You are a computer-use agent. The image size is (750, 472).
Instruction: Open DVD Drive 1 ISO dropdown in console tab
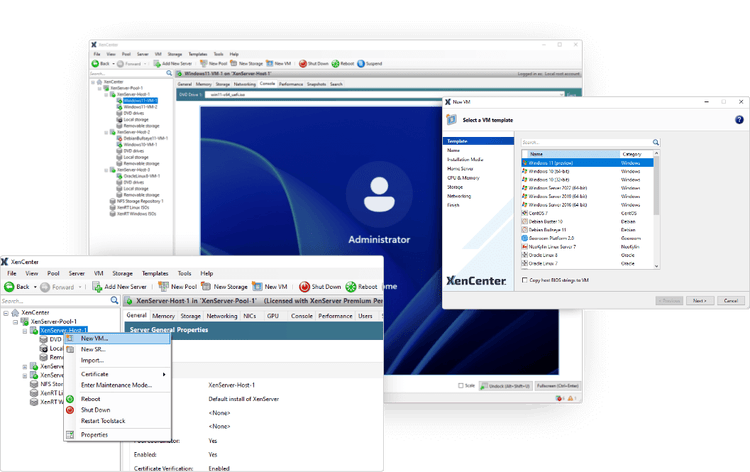coord(561,95)
